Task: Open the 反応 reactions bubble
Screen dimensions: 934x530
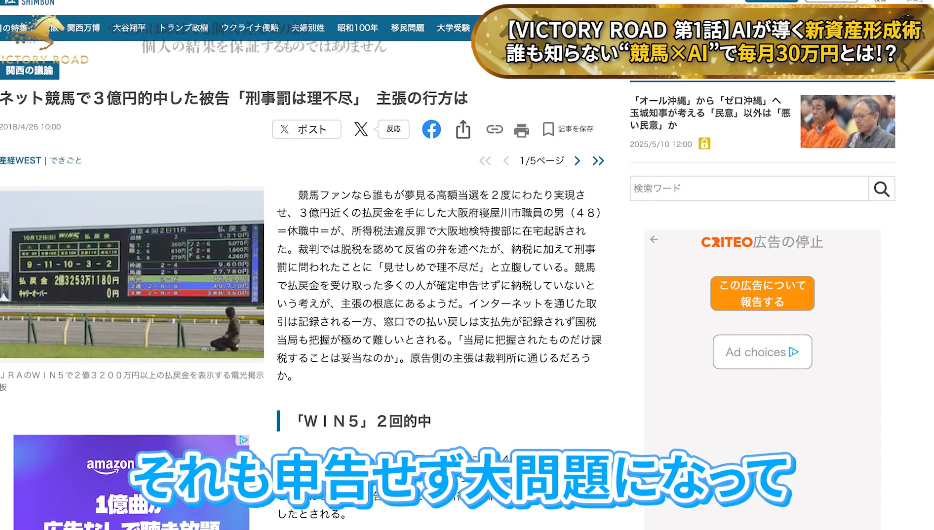Action: click(x=393, y=129)
